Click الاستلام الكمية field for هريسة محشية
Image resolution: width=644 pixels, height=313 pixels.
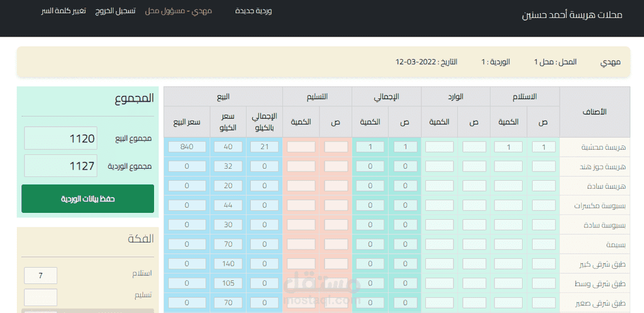tap(508, 147)
